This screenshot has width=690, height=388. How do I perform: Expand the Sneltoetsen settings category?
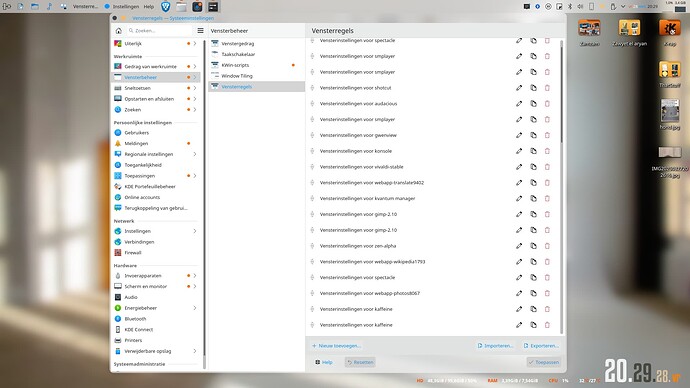coord(195,88)
